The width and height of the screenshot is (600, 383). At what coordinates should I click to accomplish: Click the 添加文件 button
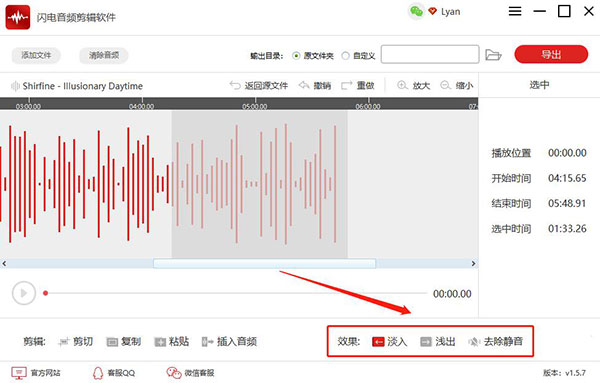point(36,55)
